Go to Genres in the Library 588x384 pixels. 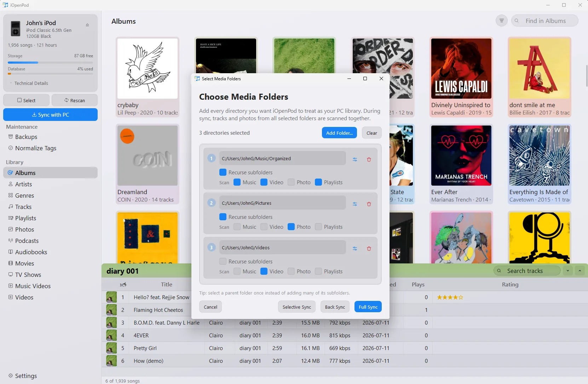coord(50,196)
